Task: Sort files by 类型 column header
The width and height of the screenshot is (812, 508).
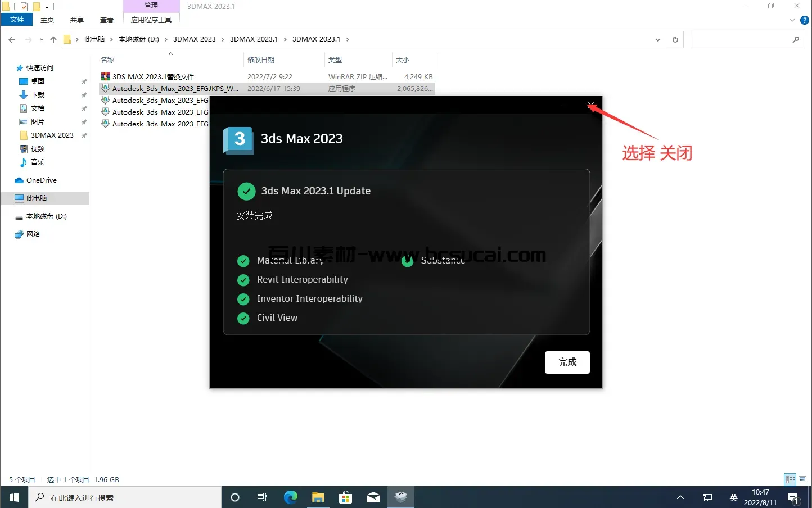Action: 358,60
